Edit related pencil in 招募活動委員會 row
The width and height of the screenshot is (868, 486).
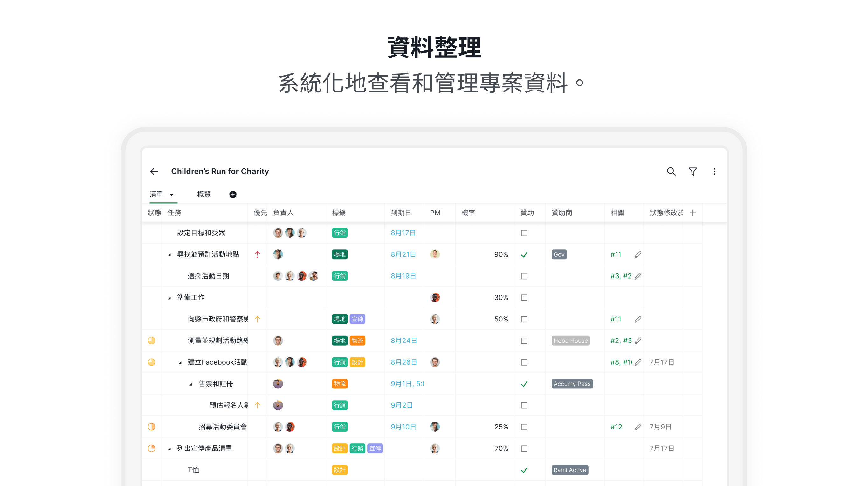pos(637,427)
